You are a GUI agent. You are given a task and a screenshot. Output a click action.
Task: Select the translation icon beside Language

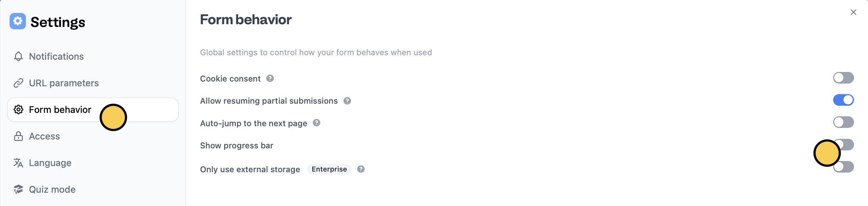click(18, 163)
